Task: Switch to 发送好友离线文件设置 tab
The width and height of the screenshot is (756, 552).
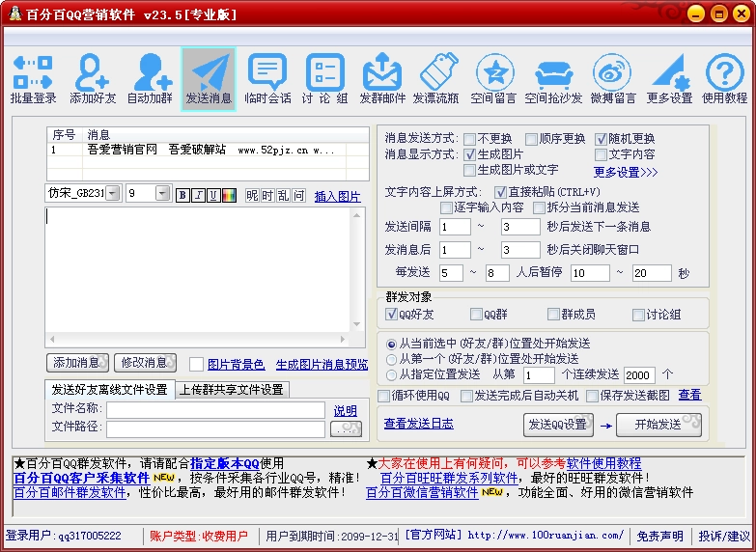Action: click(x=109, y=390)
